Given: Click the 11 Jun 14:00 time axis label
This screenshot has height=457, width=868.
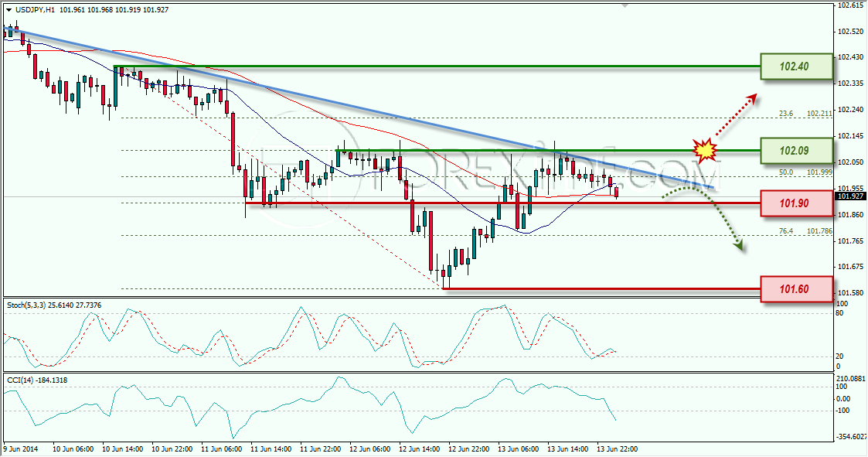Looking at the screenshot, I should click(x=271, y=449).
